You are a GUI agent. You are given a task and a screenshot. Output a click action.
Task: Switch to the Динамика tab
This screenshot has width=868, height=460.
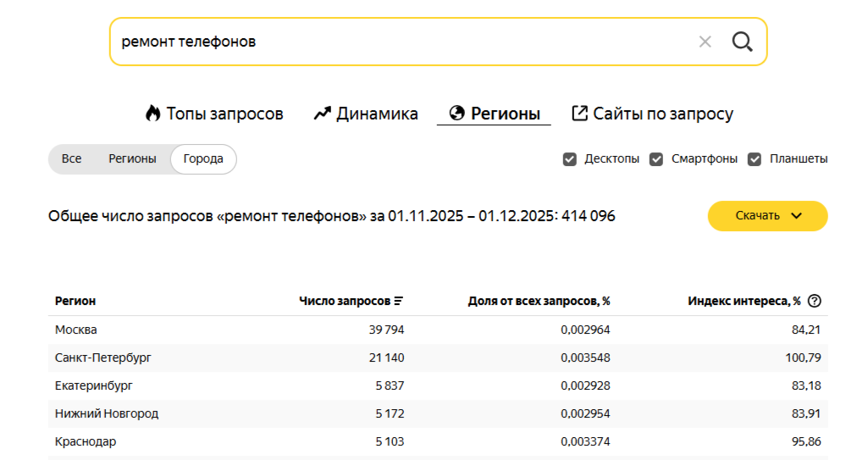click(366, 114)
